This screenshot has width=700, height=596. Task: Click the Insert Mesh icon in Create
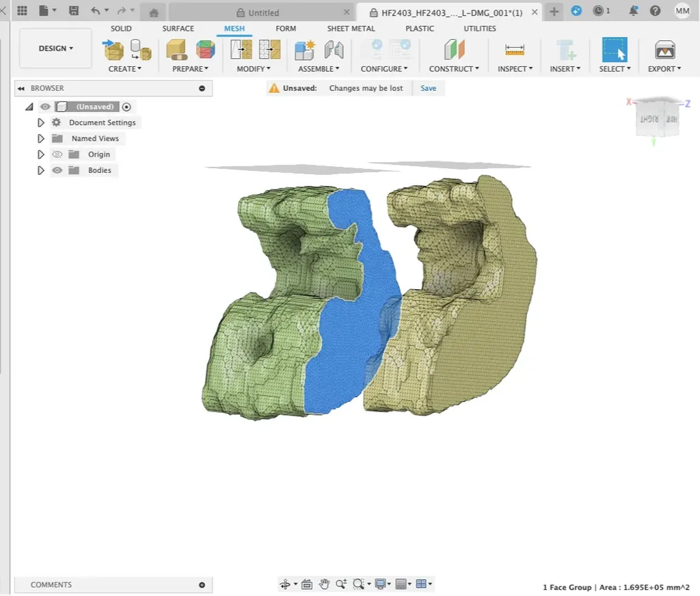(113, 50)
